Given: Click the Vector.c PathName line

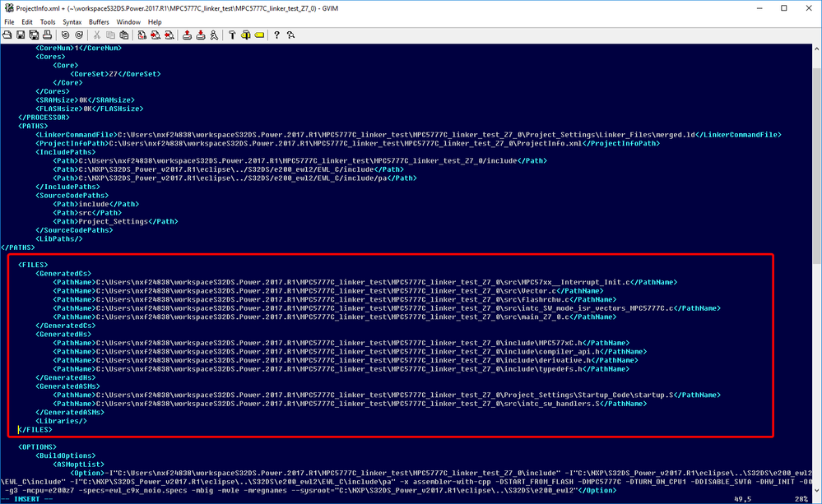Looking at the screenshot, I should click(328, 291).
